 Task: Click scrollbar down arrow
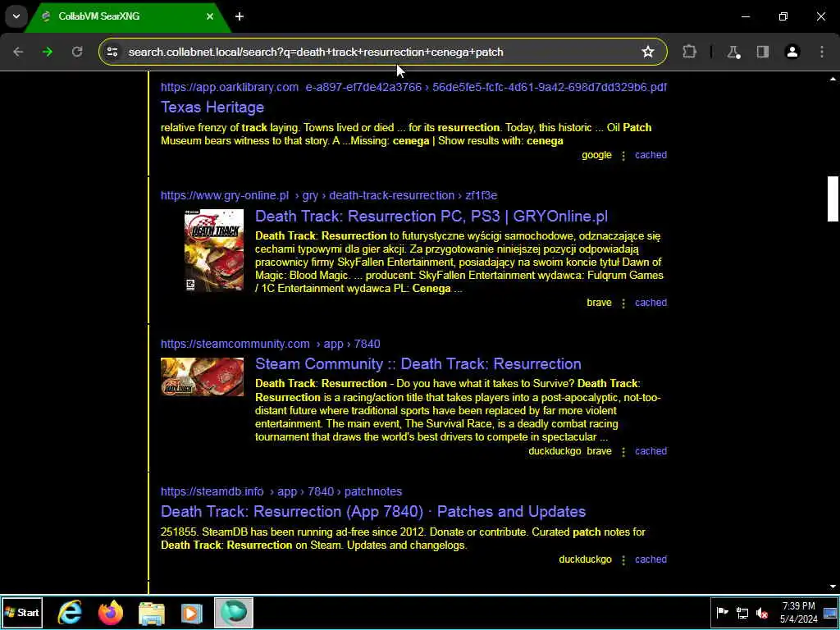[833, 587]
